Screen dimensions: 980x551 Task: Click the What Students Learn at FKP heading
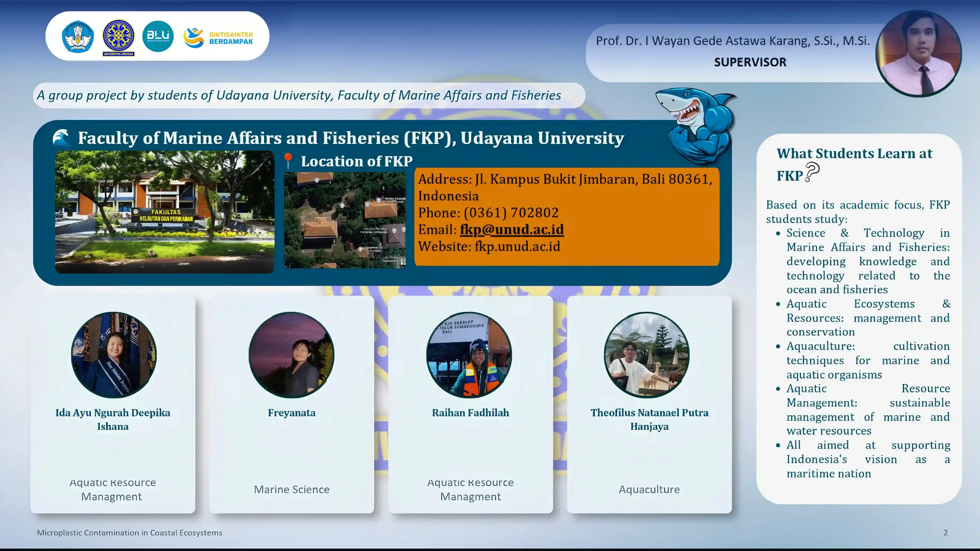[855, 164]
